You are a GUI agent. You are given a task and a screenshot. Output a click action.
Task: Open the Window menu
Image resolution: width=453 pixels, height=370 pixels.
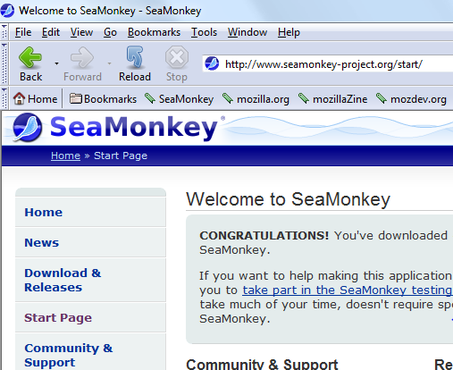(x=247, y=32)
